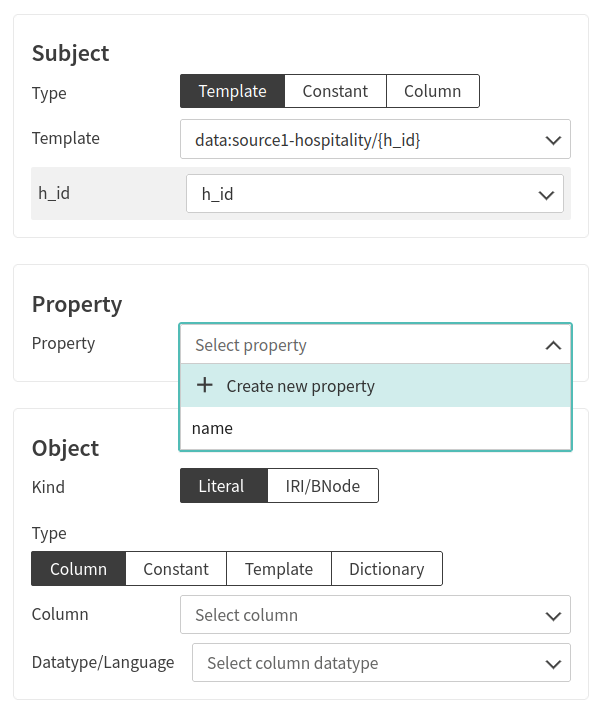Click the chevron on the Select column dropdown
This screenshot has height=712, width=600.
(x=553, y=615)
